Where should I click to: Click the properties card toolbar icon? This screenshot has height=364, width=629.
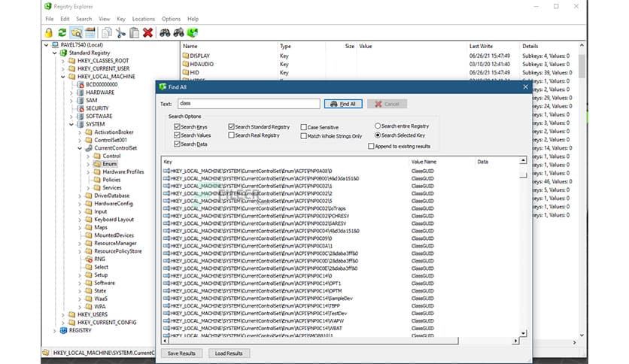[x=90, y=32]
